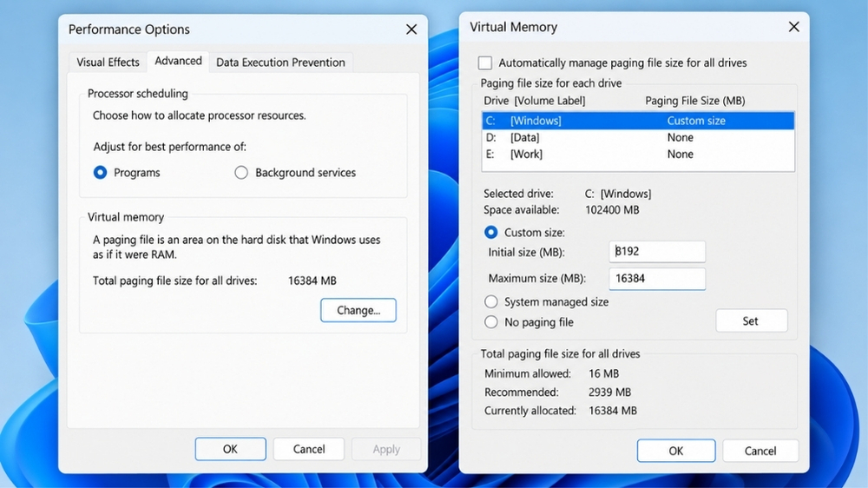Click the greyed Apply button
The height and width of the screenshot is (488, 868).
pos(386,449)
